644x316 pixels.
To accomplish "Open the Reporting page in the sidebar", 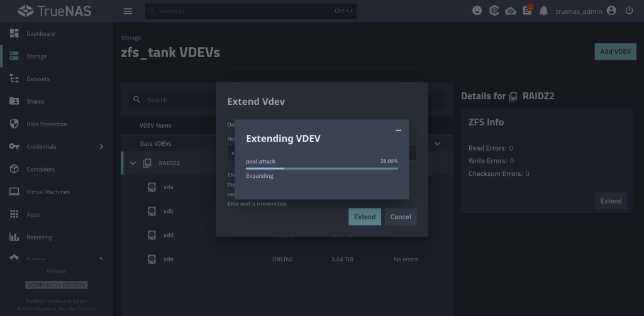I will [39, 237].
